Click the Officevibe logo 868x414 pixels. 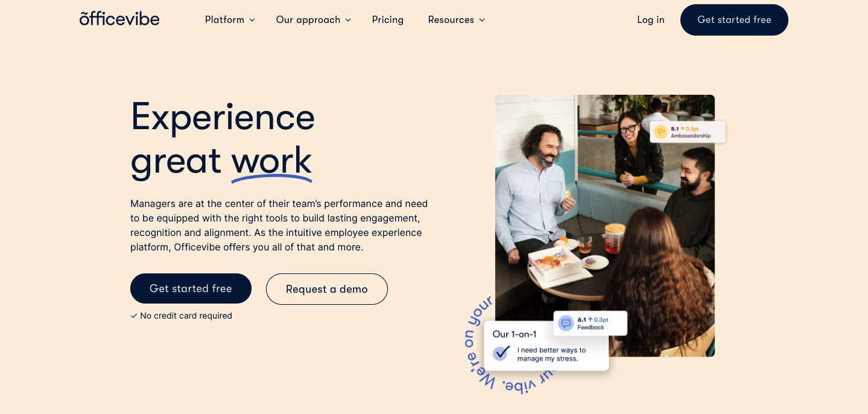coord(119,19)
